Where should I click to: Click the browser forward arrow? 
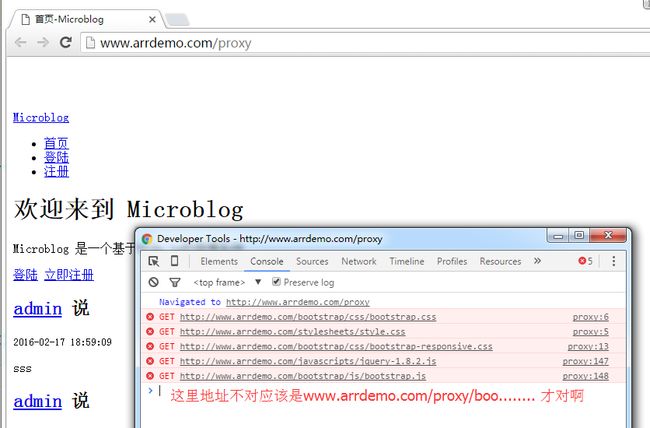(x=43, y=42)
